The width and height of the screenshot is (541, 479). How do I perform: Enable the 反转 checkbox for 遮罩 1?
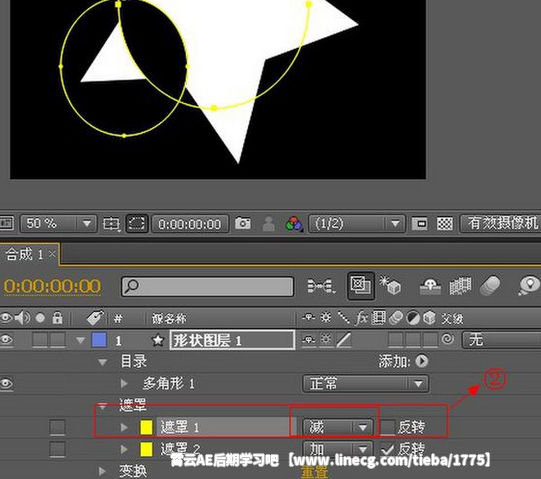tap(388, 427)
